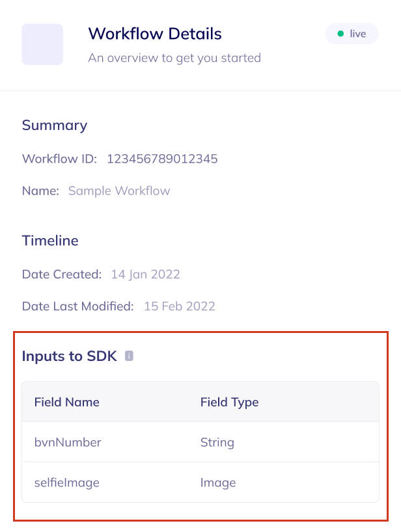Image resolution: width=401 pixels, height=532 pixels.
Task: Select the Field Name column header
Action: coord(66,402)
